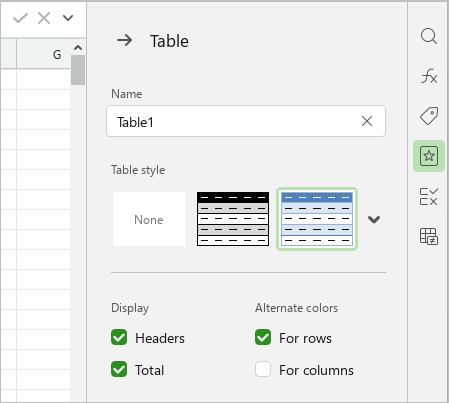Select the black and gray table style
This screenshot has width=449, height=403.
pos(233,219)
